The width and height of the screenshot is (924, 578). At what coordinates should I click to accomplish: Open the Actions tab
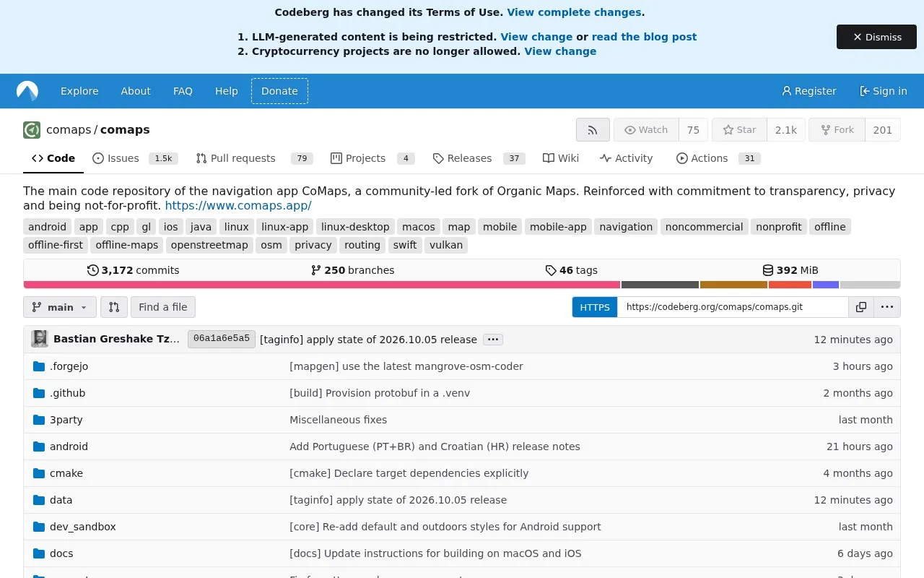click(x=718, y=158)
